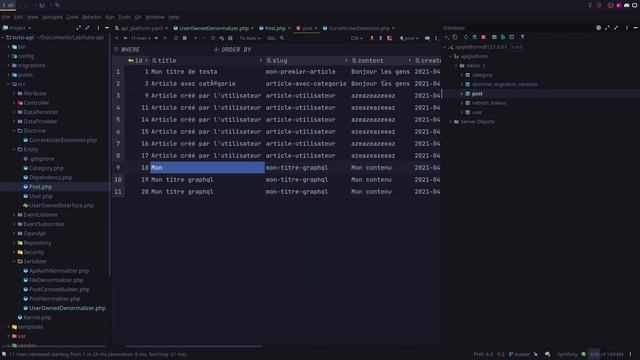This screenshot has width=640, height=360.
Task: Open ApiAuthNormalizer.php in project tree
Action: click(59, 271)
